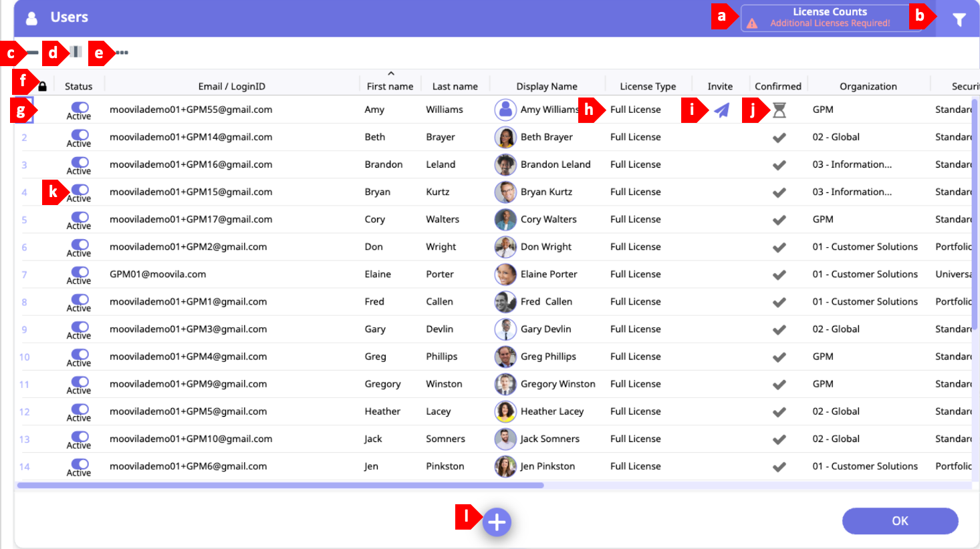980x549 pixels.
Task: Open the three-dot more options menu
Action: coord(122,53)
